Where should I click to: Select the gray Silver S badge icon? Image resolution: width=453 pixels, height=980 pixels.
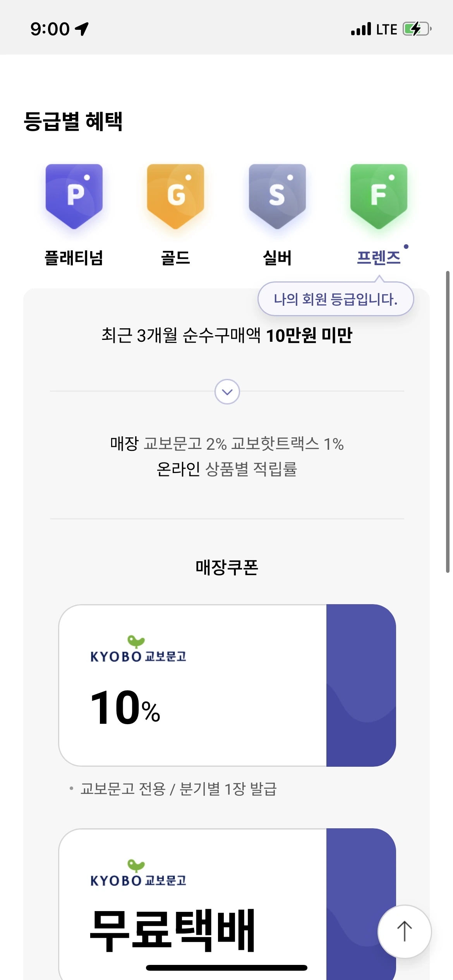coord(277,196)
